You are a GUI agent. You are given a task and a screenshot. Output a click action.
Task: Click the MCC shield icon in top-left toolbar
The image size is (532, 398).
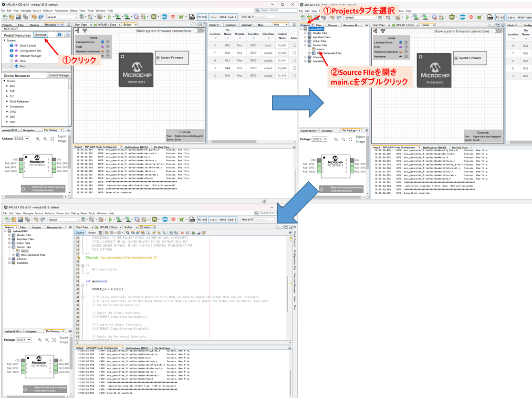tap(164, 17)
